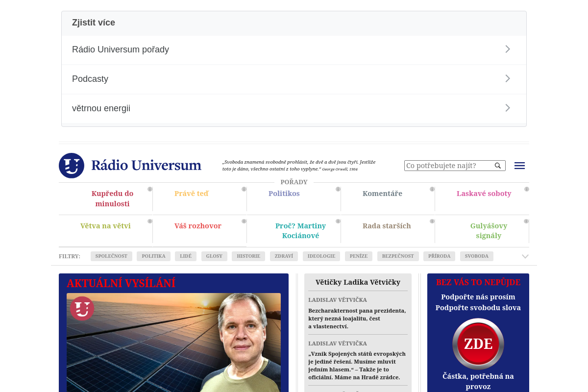Open the Laskavé soboty show
Screen dimensions: 588x392
(x=484, y=194)
